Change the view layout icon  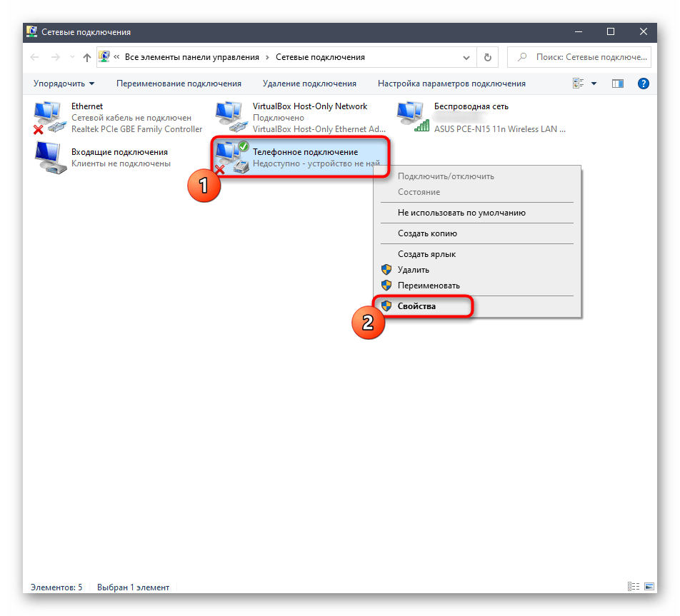[579, 84]
